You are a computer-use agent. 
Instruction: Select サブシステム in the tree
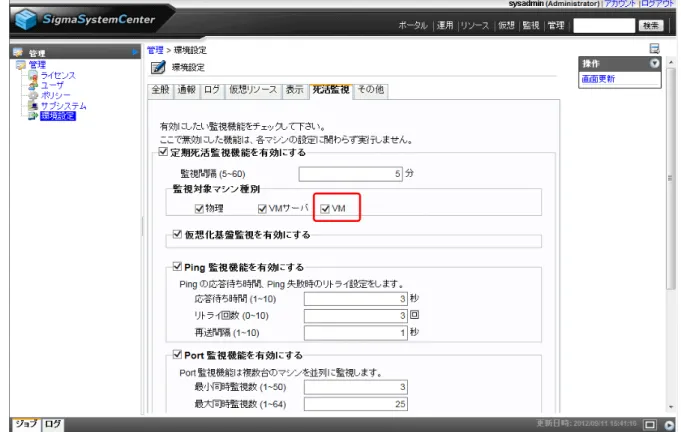[x=63, y=106]
